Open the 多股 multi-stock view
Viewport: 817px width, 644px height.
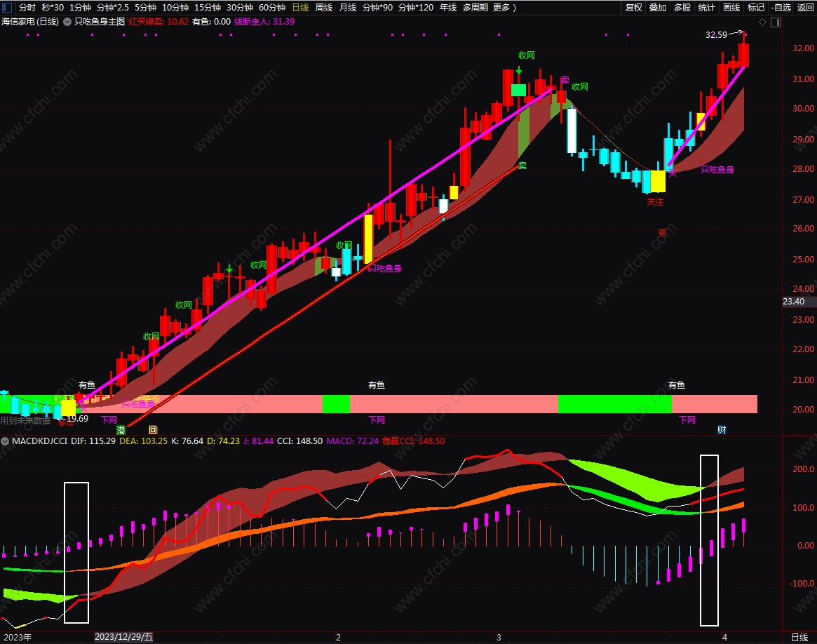coord(681,8)
